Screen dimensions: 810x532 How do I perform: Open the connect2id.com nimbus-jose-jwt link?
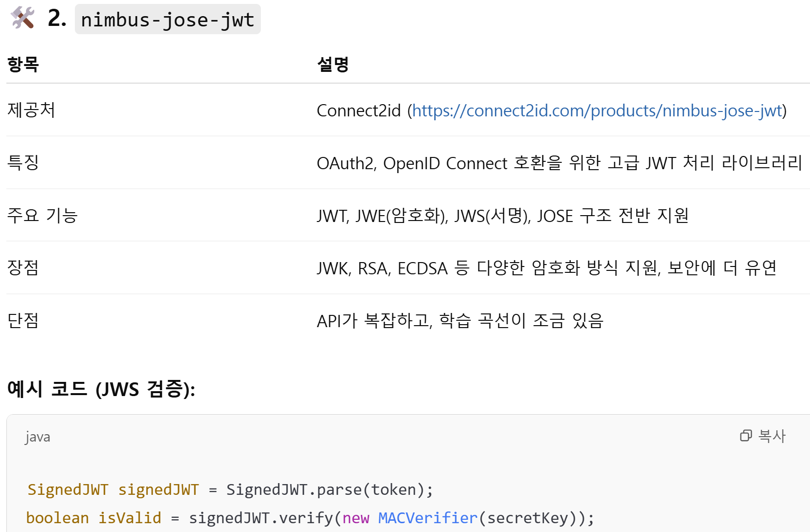[597, 111]
